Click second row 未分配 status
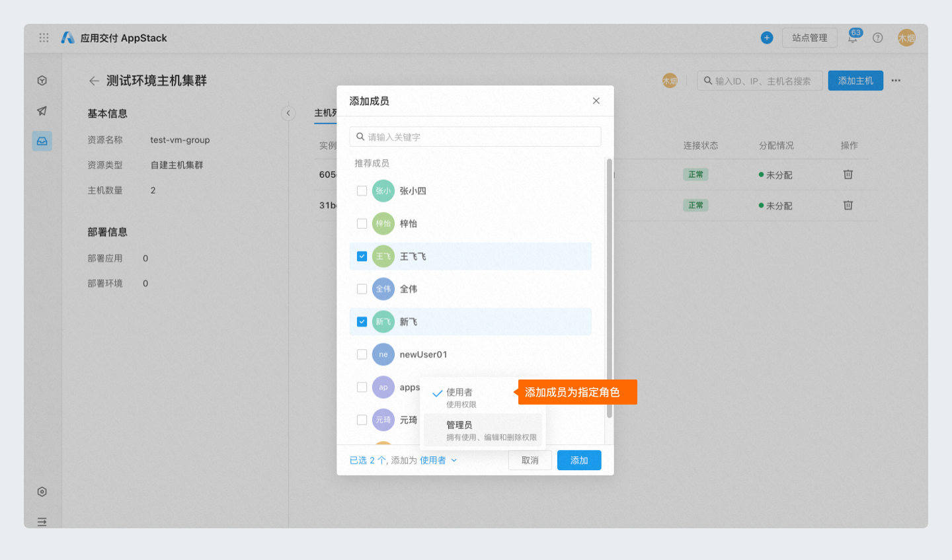The width and height of the screenshot is (952, 560). [x=775, y=206]
